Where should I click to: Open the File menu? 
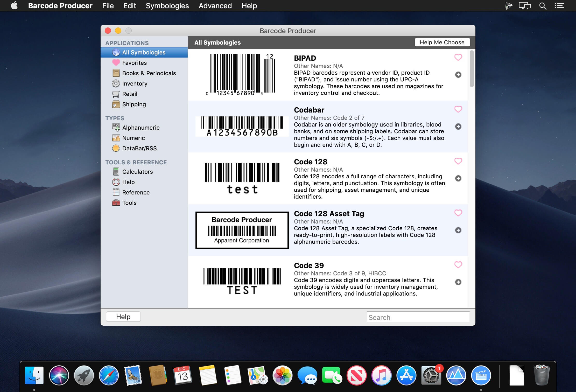click(x=108, y=6)
